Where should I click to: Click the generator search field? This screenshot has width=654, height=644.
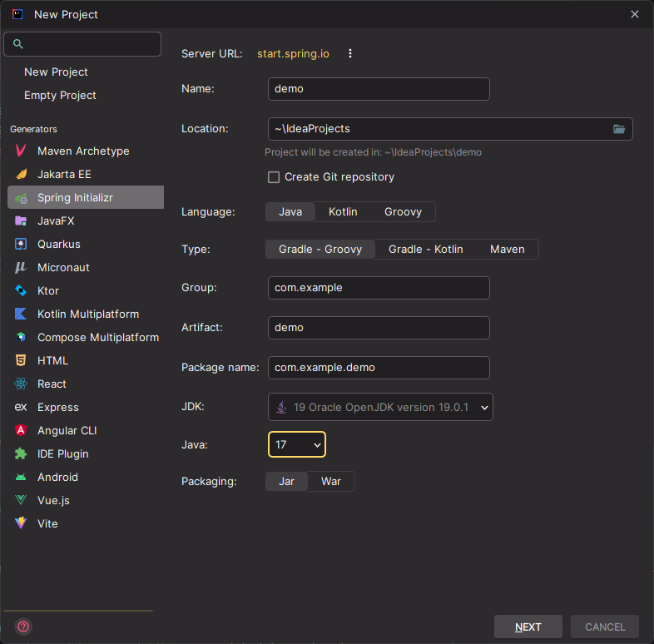tap(82, 44)
